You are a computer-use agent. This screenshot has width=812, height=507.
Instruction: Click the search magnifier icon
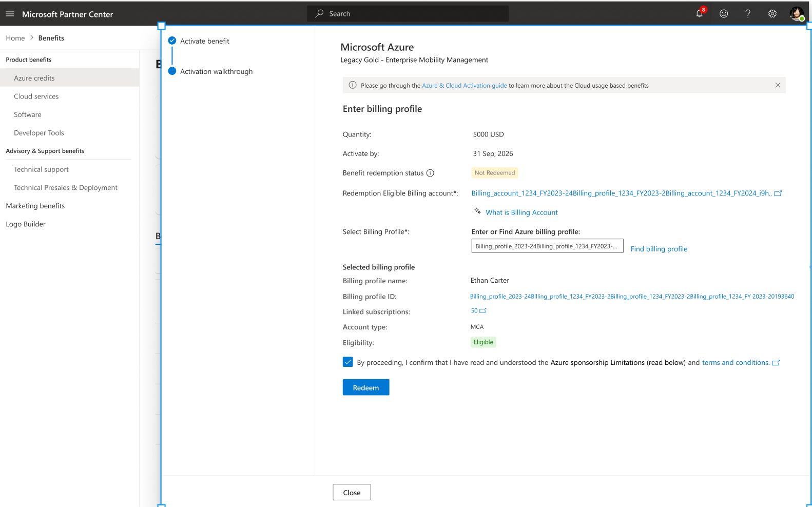click(319, 13)
